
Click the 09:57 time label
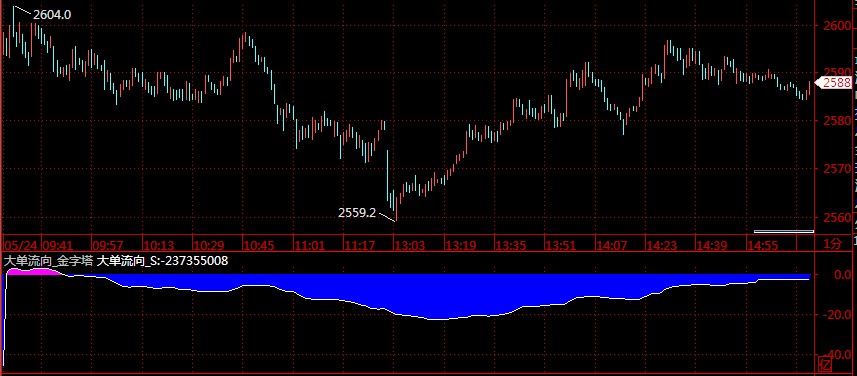pos(108,244)
